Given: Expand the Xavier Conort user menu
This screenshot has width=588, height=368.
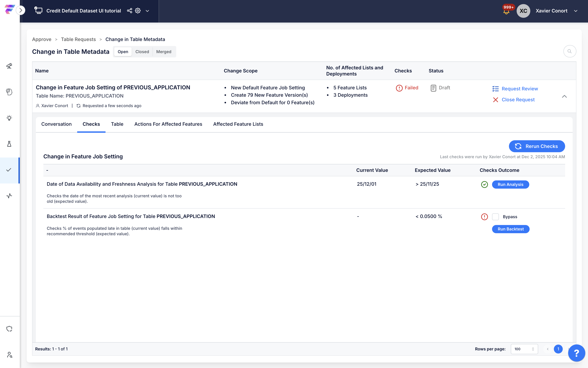Looking at the screenshot, I should coord(576,11).
